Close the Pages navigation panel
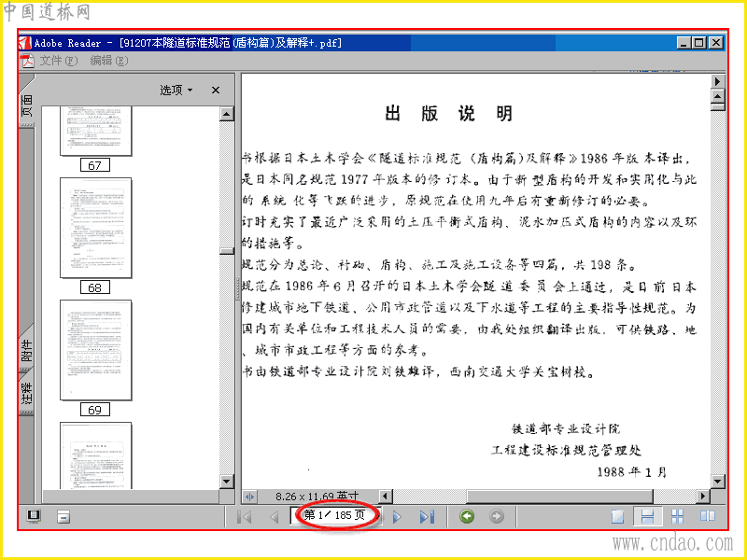The image size is (747, 560). coord(216,90)
